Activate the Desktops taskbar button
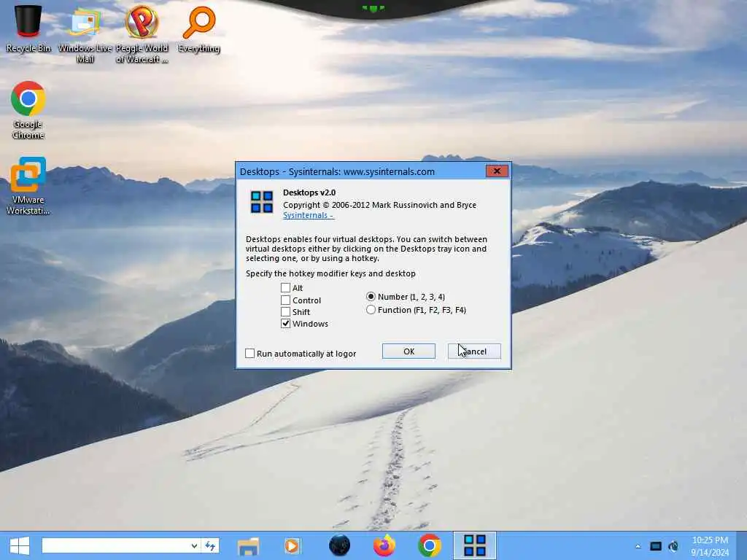This screenshot has height=560, width=747. [474, 545]
